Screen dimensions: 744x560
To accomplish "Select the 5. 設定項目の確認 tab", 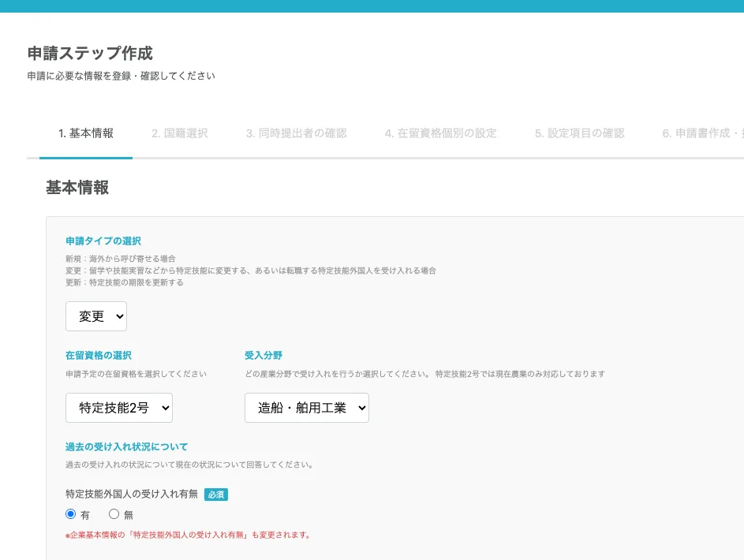I will point(579,134).
